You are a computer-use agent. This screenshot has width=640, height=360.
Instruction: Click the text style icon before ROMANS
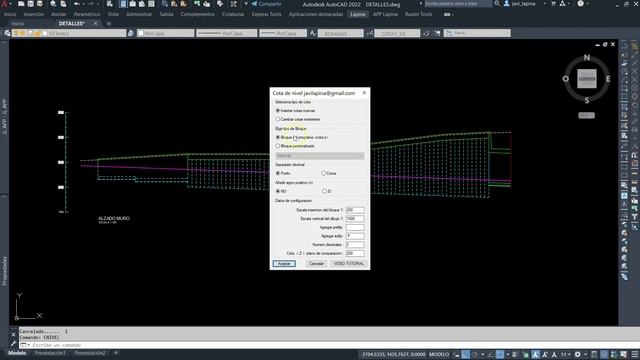[313, 33]
